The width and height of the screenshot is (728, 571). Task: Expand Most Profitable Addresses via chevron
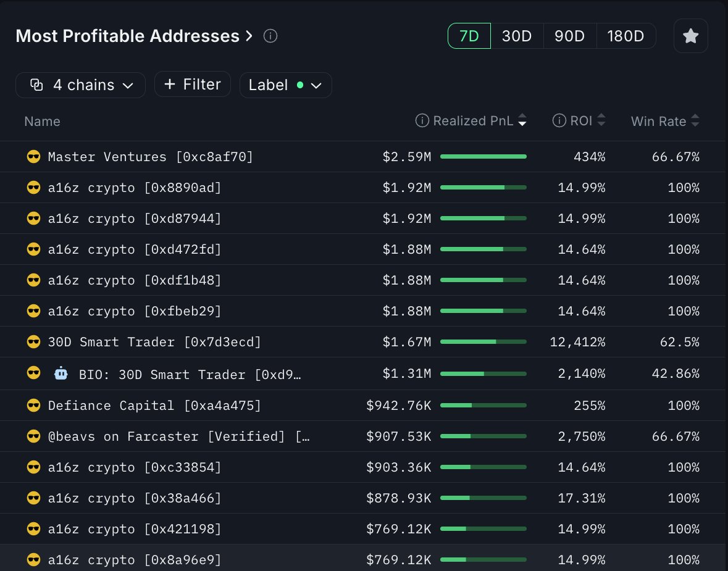click(249, 36)
